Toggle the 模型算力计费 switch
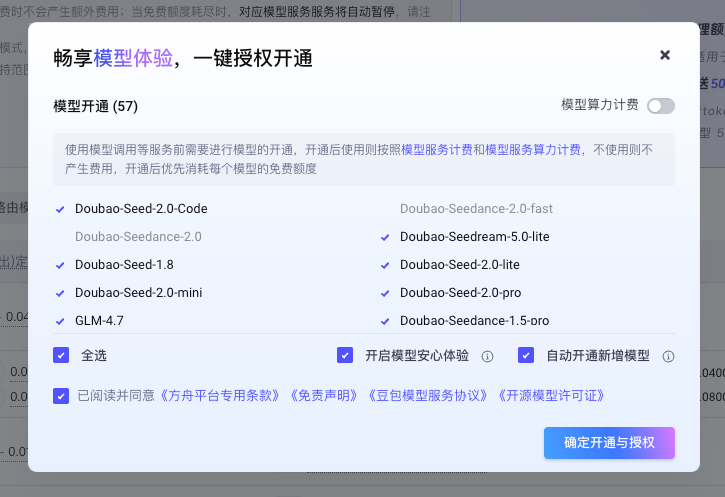This screenshot has width=725, height=497. coord(661,106)
